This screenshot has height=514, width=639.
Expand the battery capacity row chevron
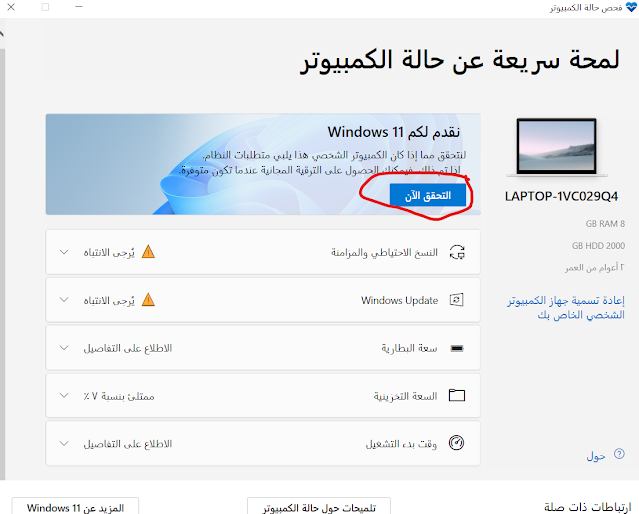(64, 348)
